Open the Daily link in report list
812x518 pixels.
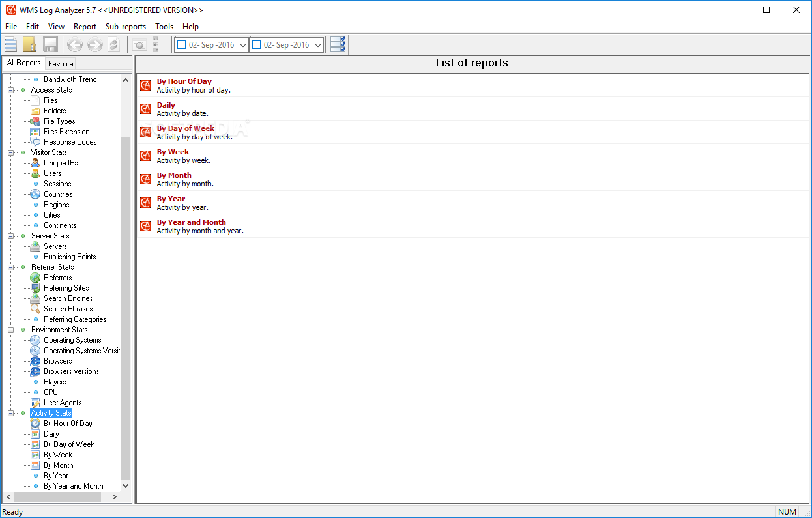(166, 105)
